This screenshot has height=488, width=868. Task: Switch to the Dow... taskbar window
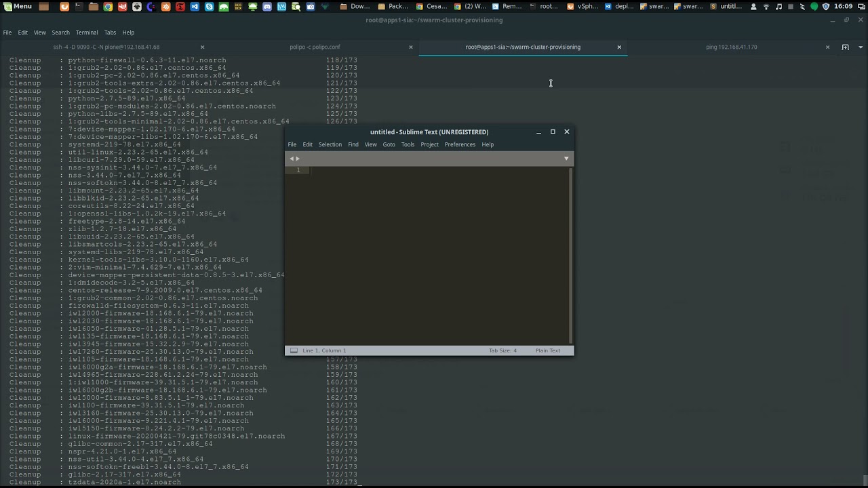click(355, 6)
